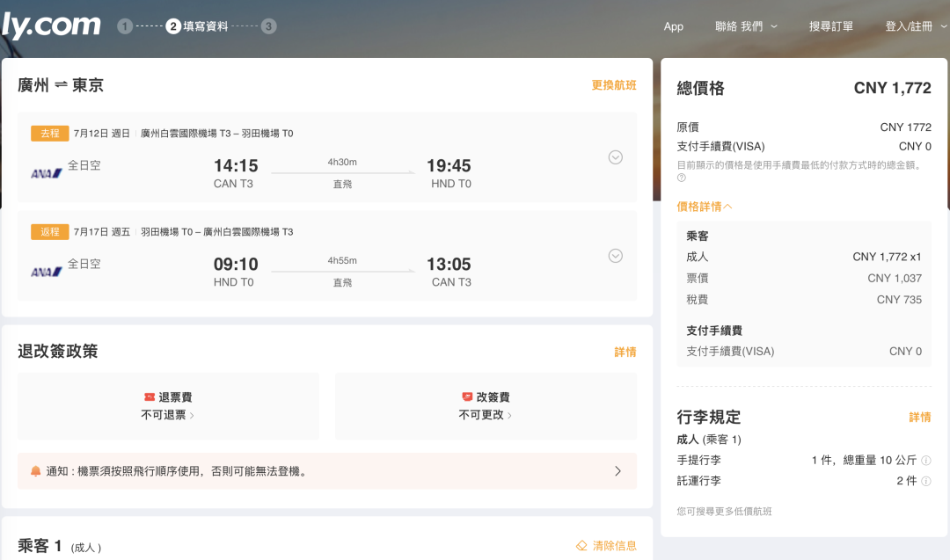Open 詳情 for the refund policy
This screenshot has height=560, width=950.
[x=625, y=351]
